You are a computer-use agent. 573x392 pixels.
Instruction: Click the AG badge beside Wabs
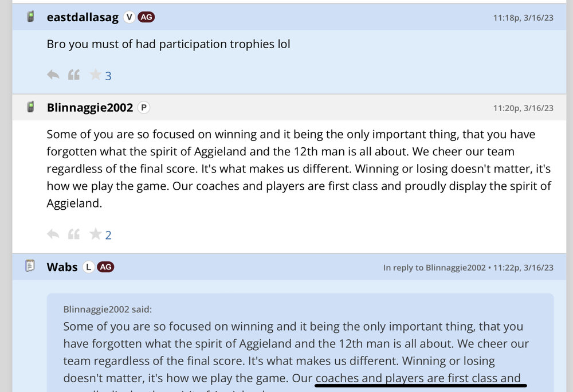point(105,266)
